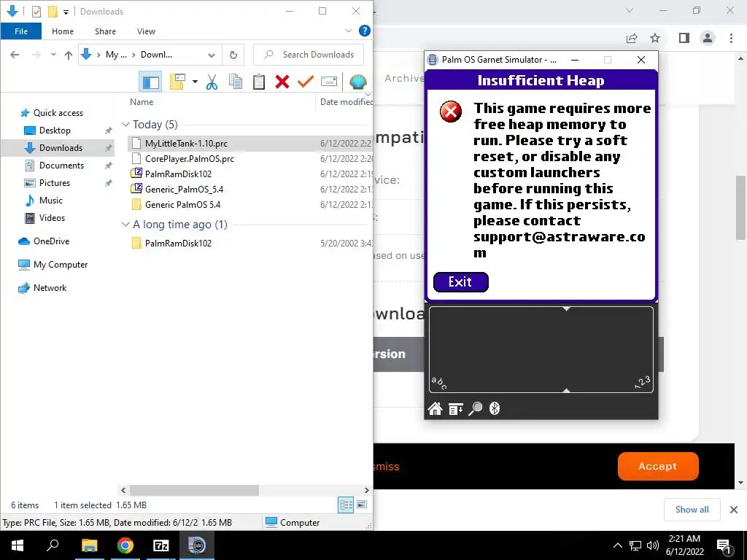Open Desktop in navigation pane
Image resolution: width=747 pixels, height=560 pixels.
[x=54, y=130]
